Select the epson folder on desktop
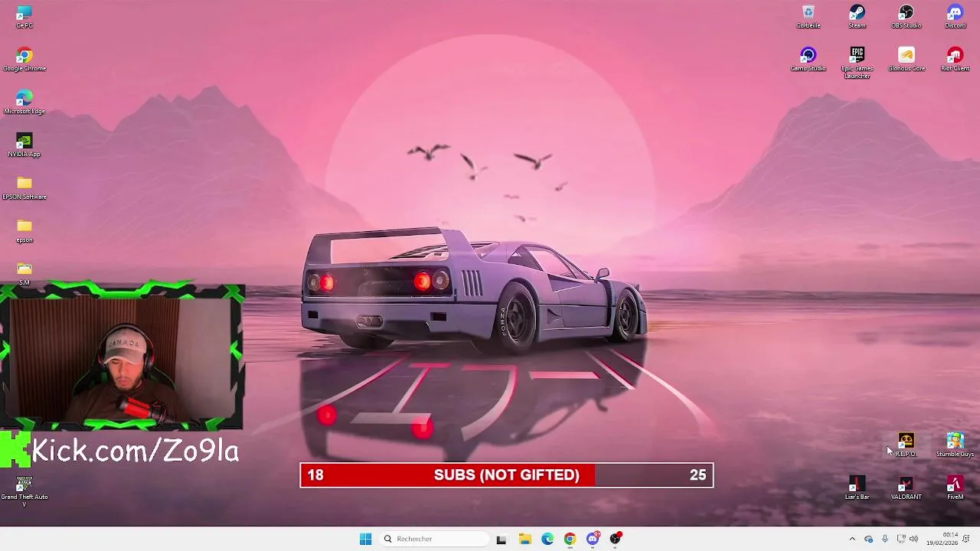980x551 pixels. [x=24, y=231]
